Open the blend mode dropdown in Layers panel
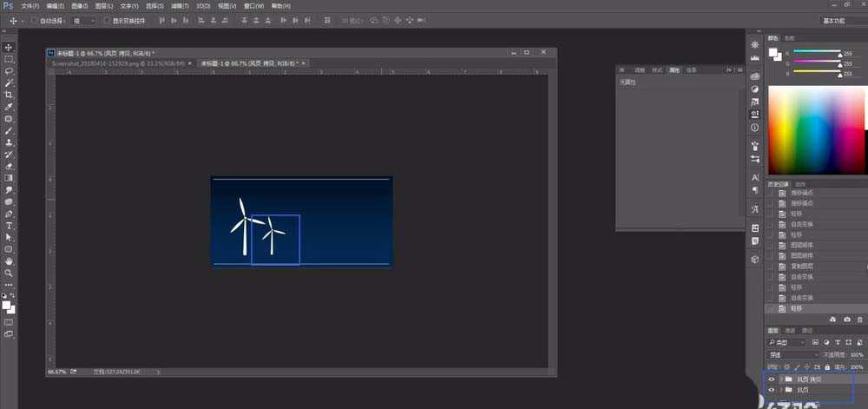This screenshot has height=409, width=868. tap(792, 355)
